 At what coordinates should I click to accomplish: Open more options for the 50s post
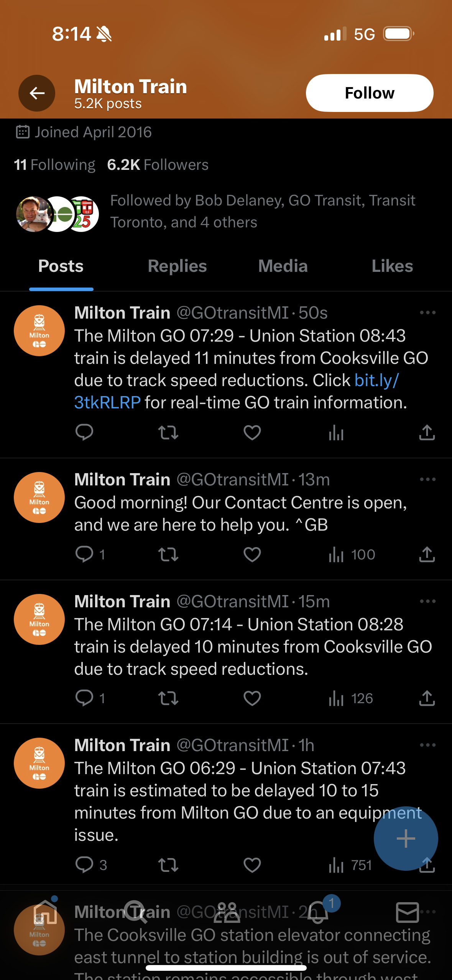(x=427, y=313)
